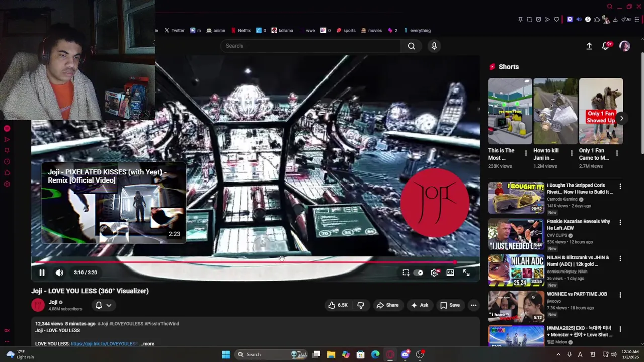Screen dimensions: 644x362
Task: Click the screenshot capture icon in player controls
Action: [406, 273]
